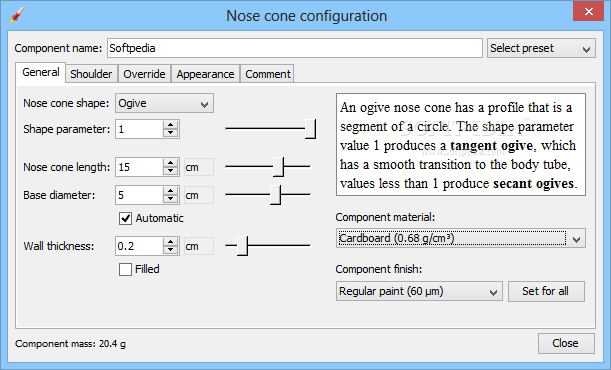This screenshot has height=370, width=611.
Task: Switch to the General tab
Action: (x=41, y=72)
